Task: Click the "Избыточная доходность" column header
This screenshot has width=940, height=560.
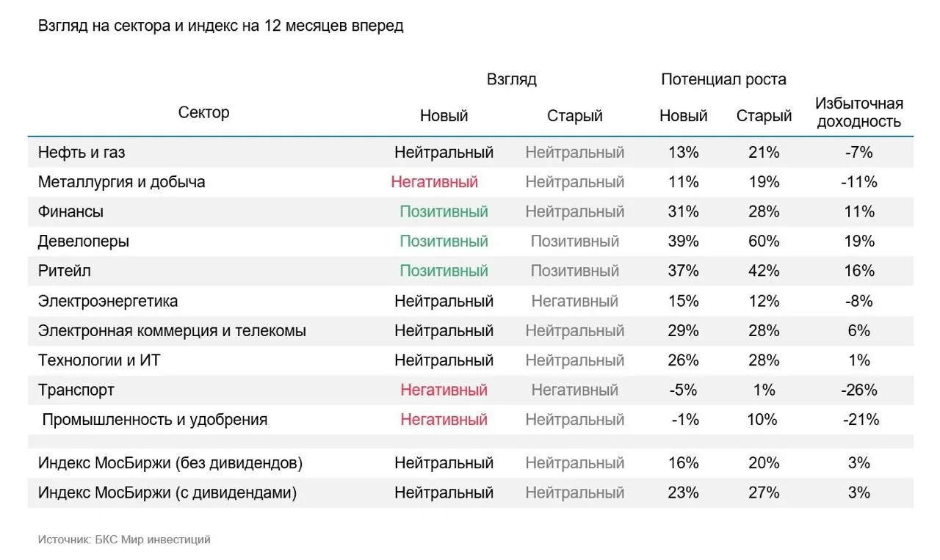Action: click(858, 112)
